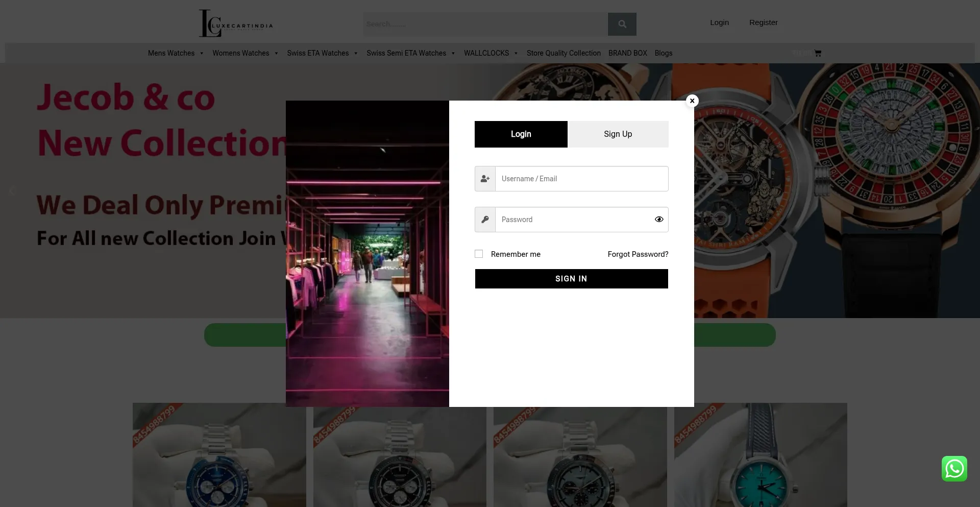This screenshot has width=980, height=507.
Task: Expand the Mens Watches dropdown
Action: (176, 53)
